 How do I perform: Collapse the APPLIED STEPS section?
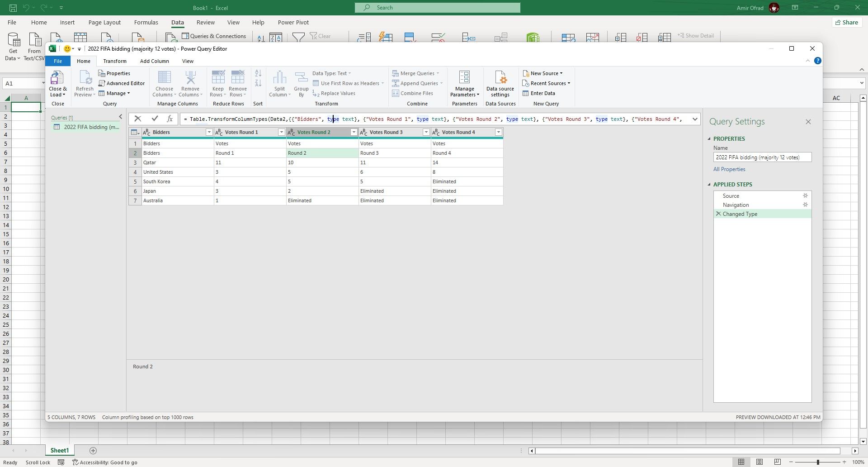[709, 184]
